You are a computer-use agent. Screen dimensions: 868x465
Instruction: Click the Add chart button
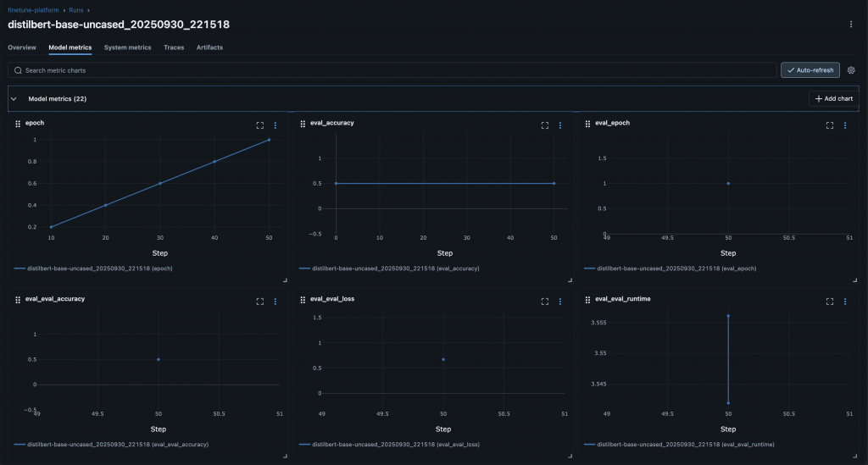[x=834, y=99]
